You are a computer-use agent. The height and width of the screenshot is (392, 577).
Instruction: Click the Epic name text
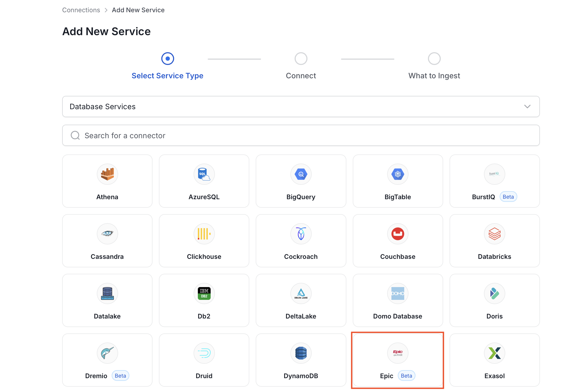386,376
